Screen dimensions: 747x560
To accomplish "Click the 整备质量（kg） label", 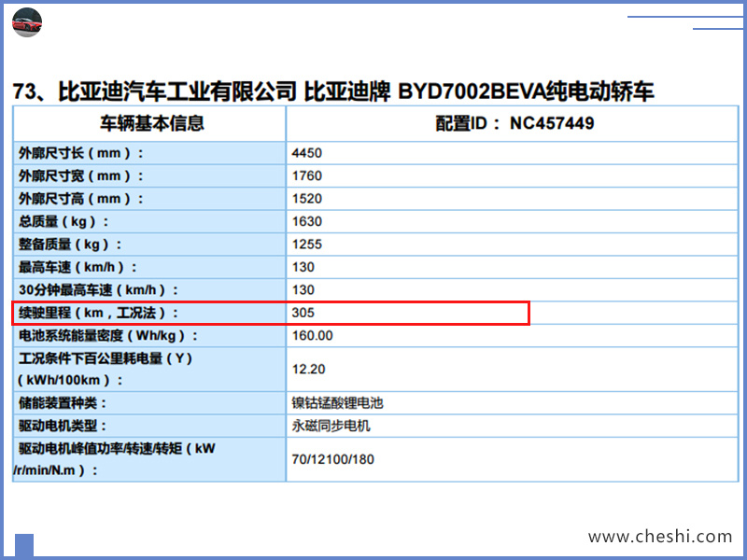I will coord(70,245).
